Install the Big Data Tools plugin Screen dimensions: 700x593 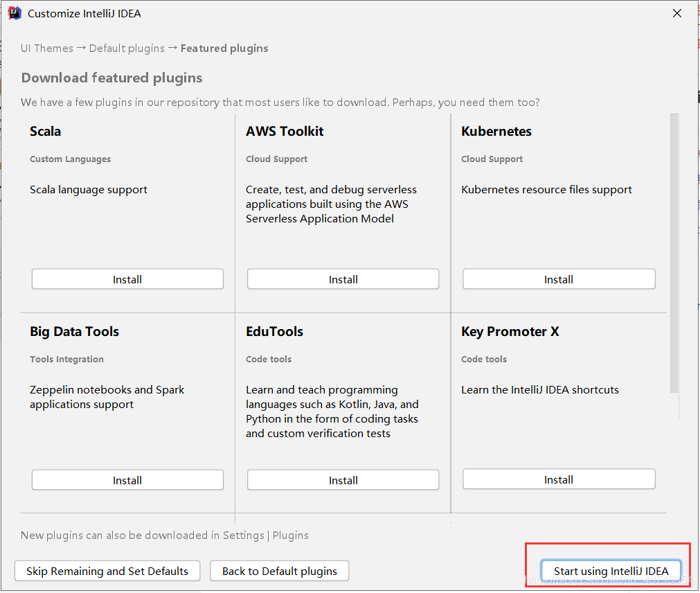pos(127,480)
